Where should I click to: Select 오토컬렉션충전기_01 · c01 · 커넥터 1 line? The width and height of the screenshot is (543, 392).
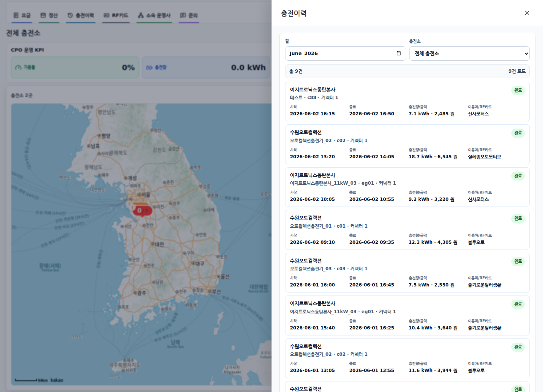(x=328, y=226)
